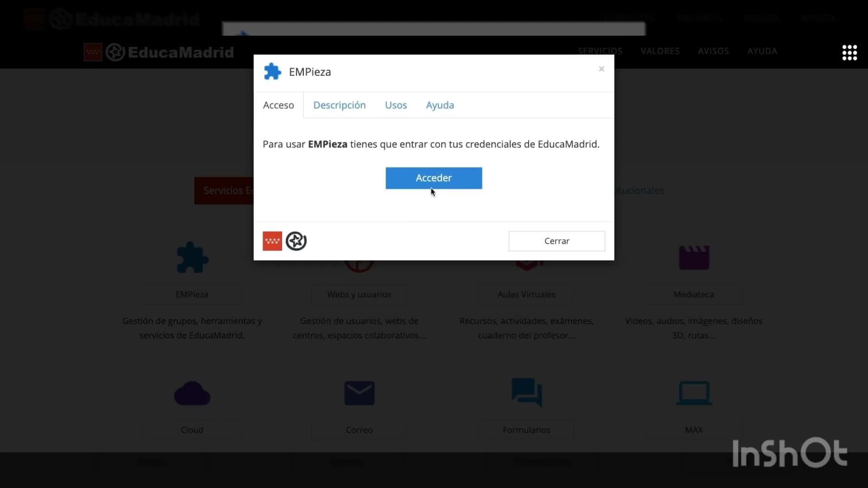Click the EducaMadrid circular star logo in dialog footer
Viewport: 868px width, 488px height.
click(296, 241)
